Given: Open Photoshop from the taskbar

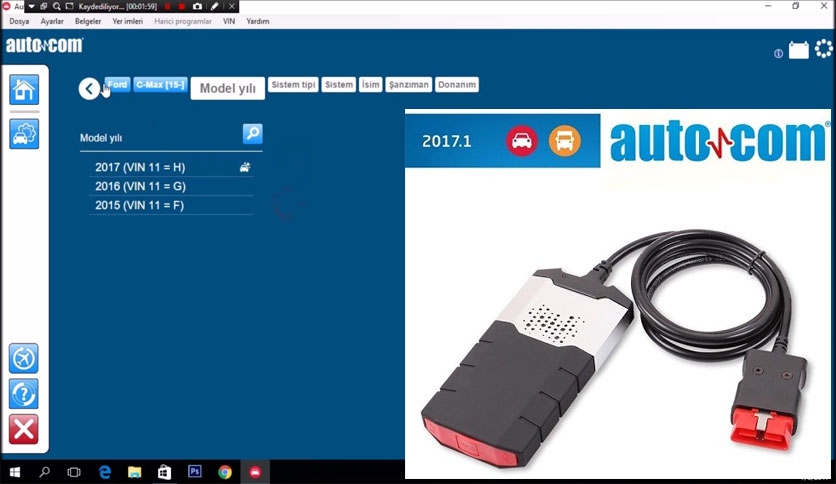Looking at the screenshot, I should 195,472.
